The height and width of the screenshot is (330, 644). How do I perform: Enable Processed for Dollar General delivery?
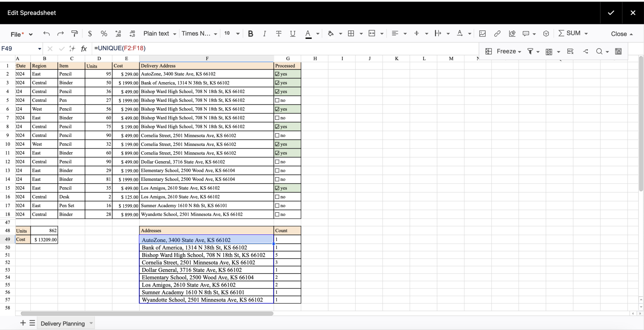(277, 162)
